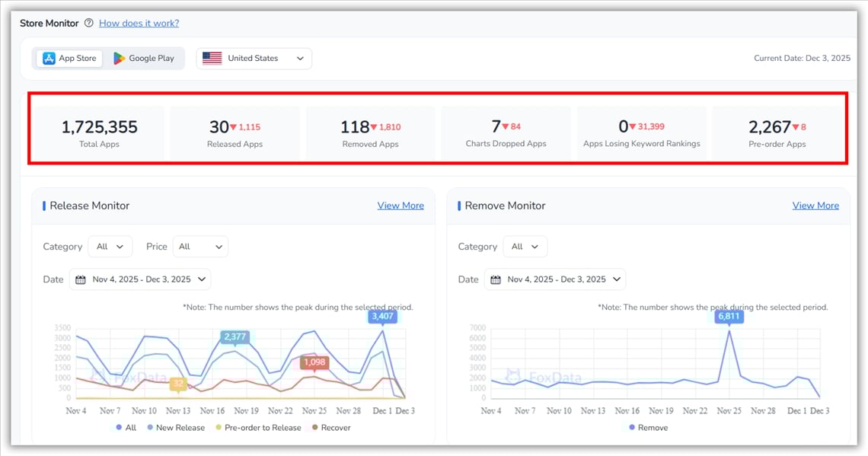
Task: Click the 3,407 peak tooltip on Release chart
Action: pos(383,317)
